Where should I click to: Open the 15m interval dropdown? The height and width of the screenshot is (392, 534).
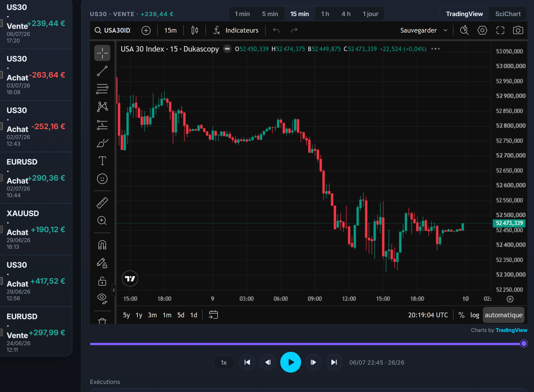coord(171,30)
